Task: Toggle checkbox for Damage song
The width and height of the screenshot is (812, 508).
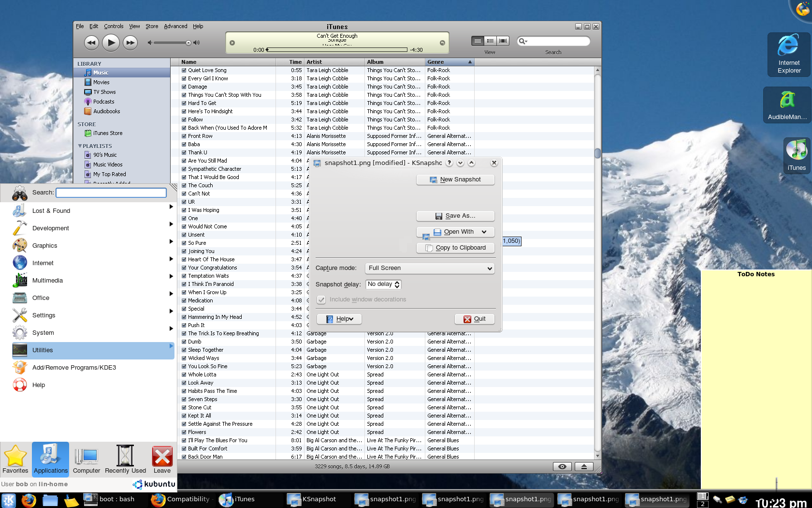Action: pyautogui.click(x=184, y=87)
